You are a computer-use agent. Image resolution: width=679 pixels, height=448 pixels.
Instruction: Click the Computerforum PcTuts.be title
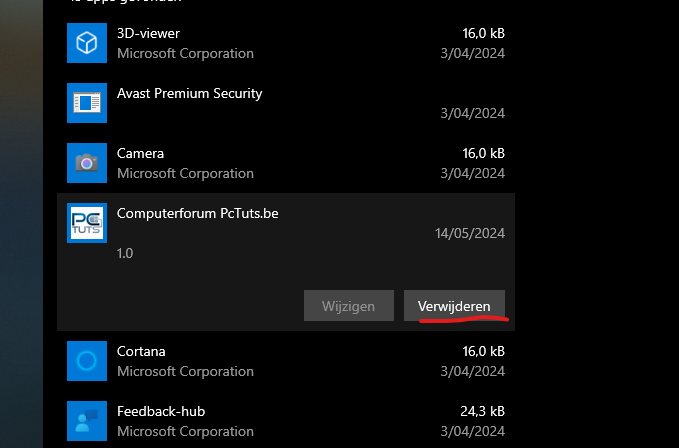point(197,213)
